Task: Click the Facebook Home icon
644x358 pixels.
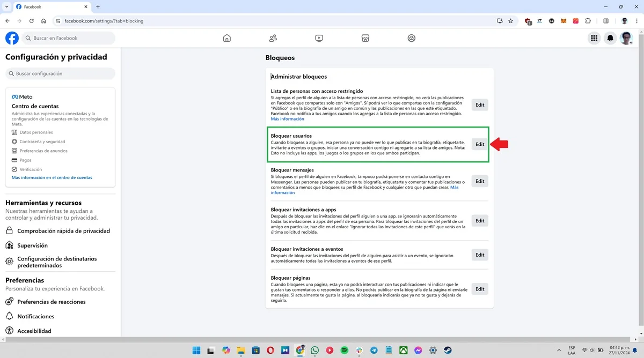Action: coord(227,38)
